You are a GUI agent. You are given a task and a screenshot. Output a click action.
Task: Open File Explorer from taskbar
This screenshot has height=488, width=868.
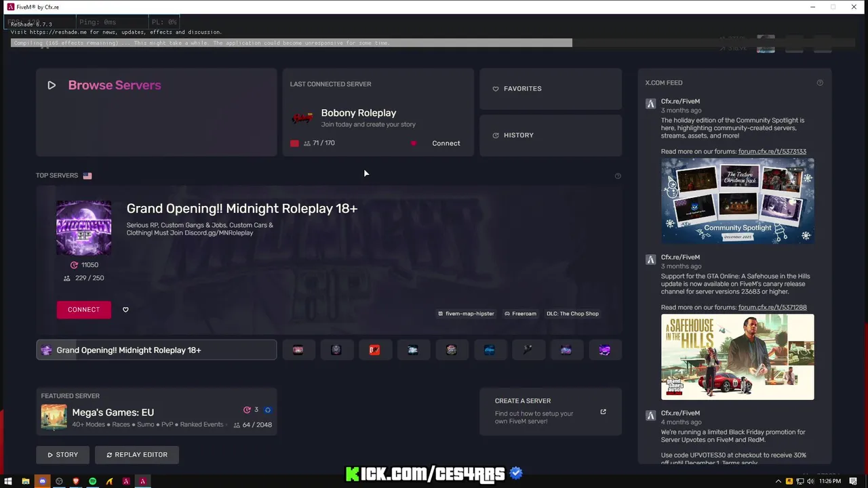click(x=26, y=481)
